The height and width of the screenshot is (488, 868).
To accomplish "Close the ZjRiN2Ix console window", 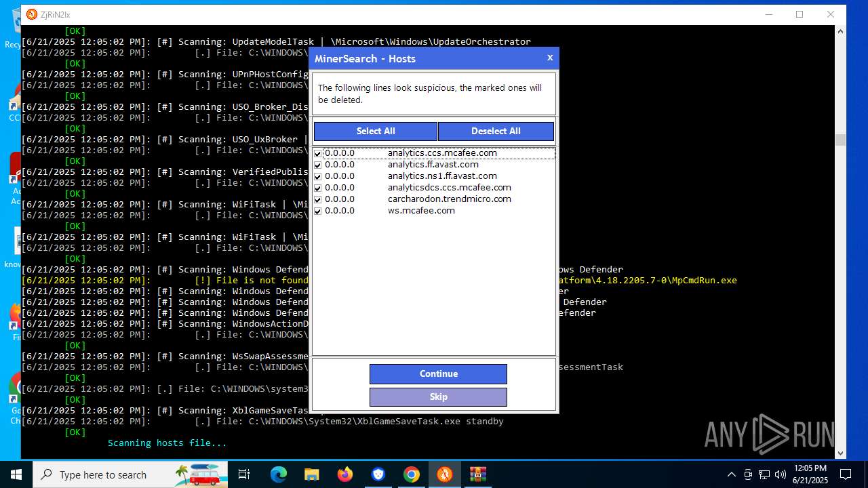I will click(830, 14).
